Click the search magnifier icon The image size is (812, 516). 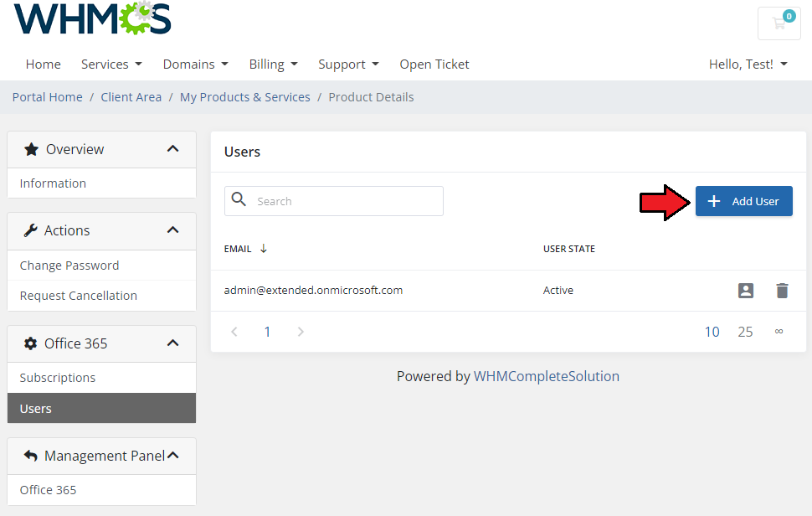pyautogui.click(x=239, y=199)
